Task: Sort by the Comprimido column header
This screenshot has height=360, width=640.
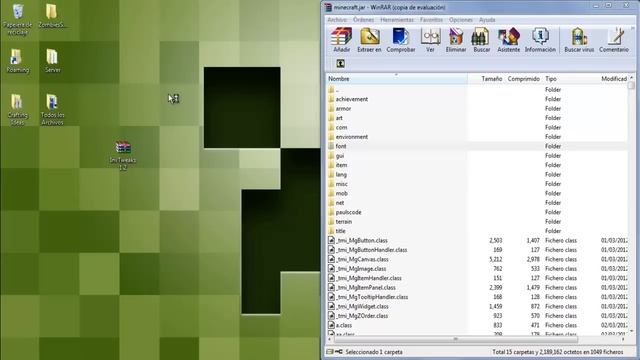Action: tap(523, 79)
